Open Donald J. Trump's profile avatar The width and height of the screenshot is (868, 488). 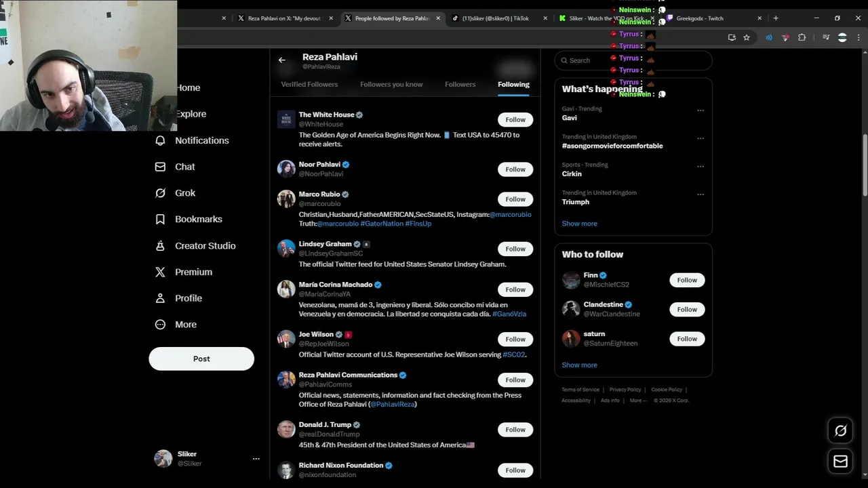tap(286, 429)
